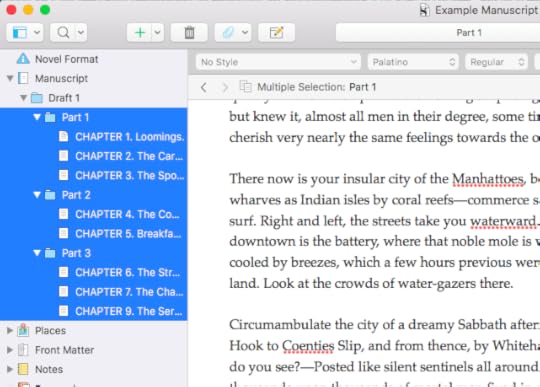Open the Palatino font dropdown
Screen dimensions: 540x387
tap(413, 62)
